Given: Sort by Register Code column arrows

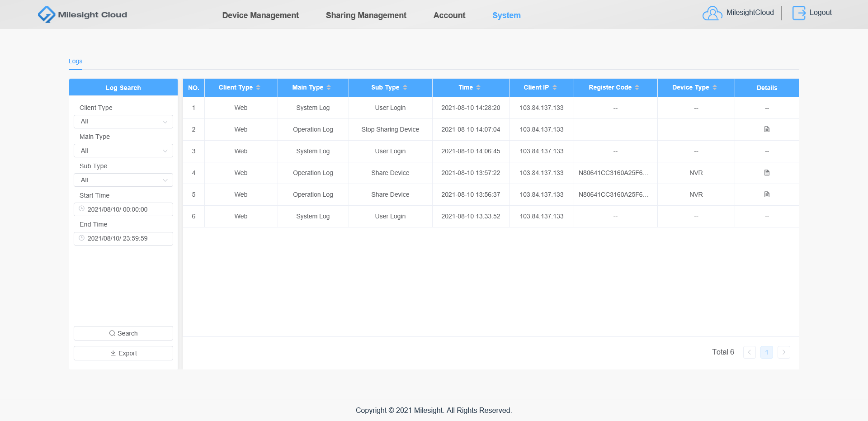Looking at the screenshot, I should tap(637, 87).
